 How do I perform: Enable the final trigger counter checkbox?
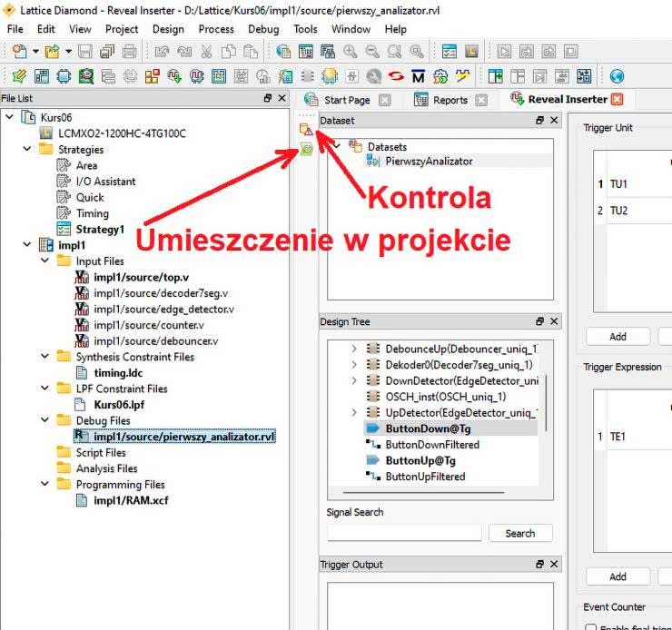[591, 626]
